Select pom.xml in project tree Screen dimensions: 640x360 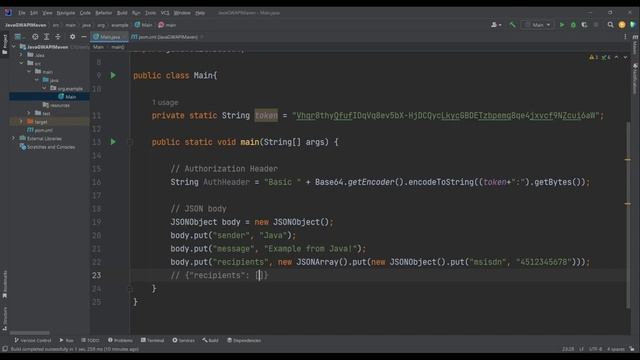(40, 130)
